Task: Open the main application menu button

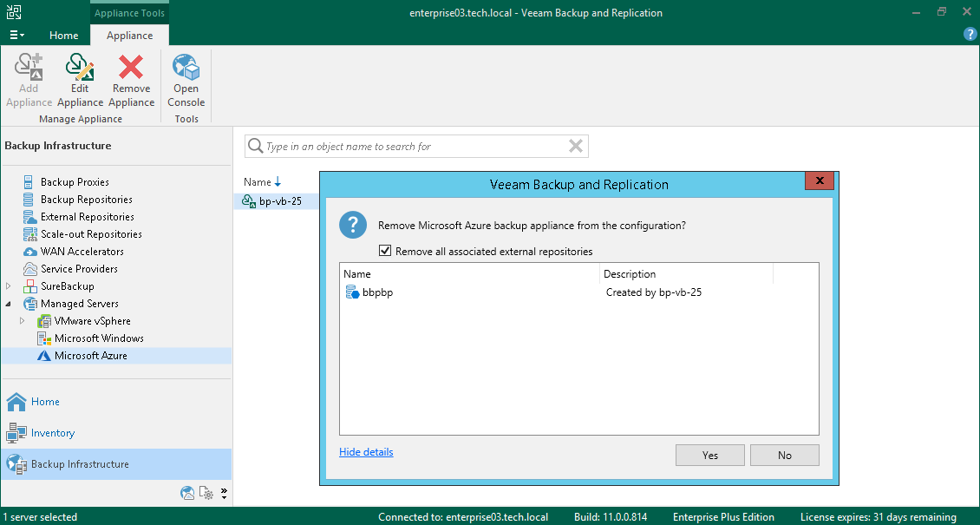Action: pyautogui.click(x=16, y=35)
